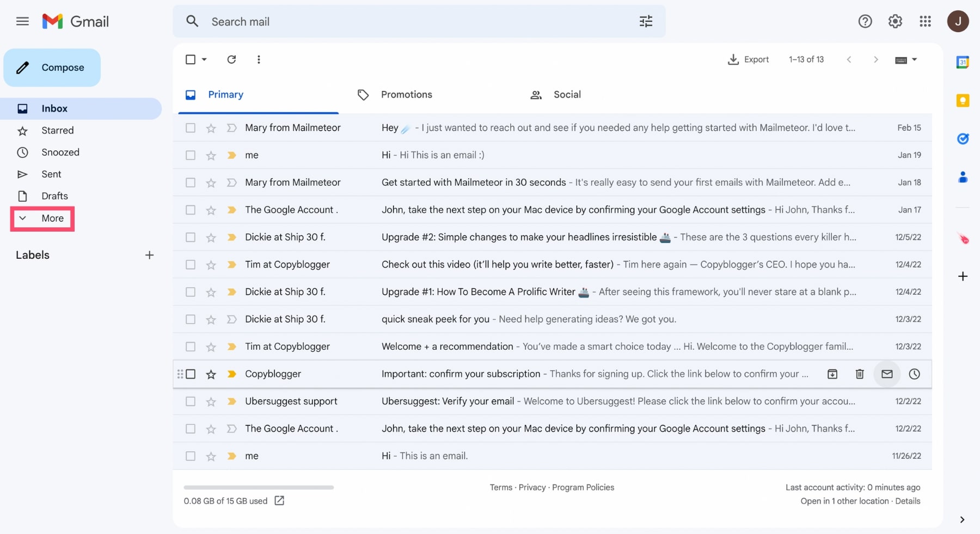This screenshot has height=534, width=980.
Task: Open Mailmeteor add-on icon in side panel
Action: (x=963, y=238)
